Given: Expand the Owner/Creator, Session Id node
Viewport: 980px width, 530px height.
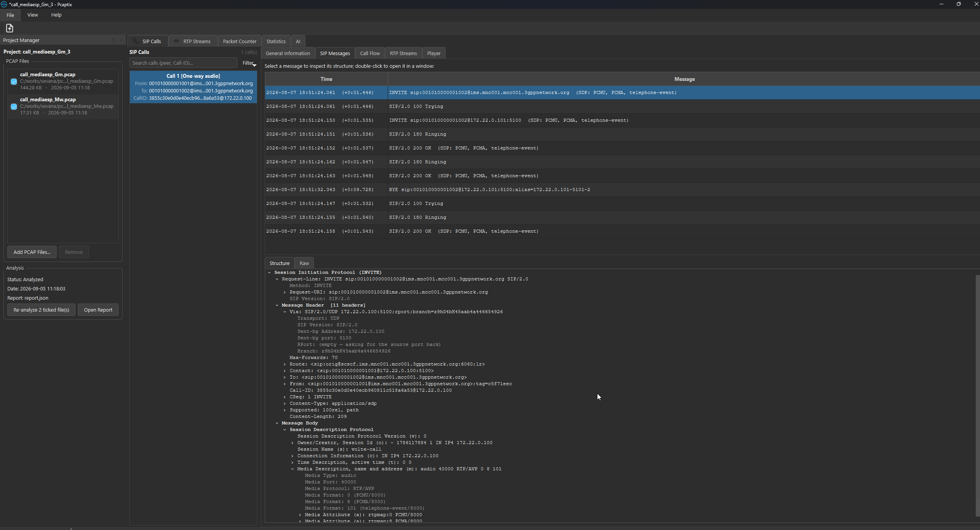Looking at the screenshot, I should tap(292, 443).
